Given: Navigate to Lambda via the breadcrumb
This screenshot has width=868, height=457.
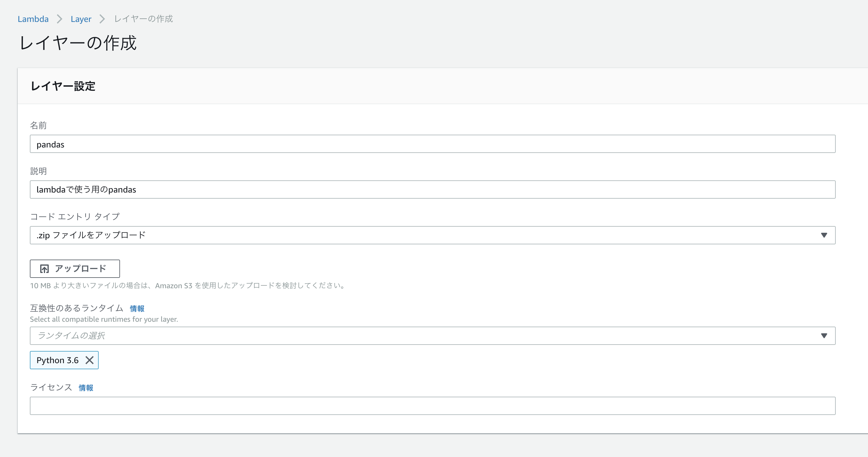Looking at the screenshot, I should [33, 19].
